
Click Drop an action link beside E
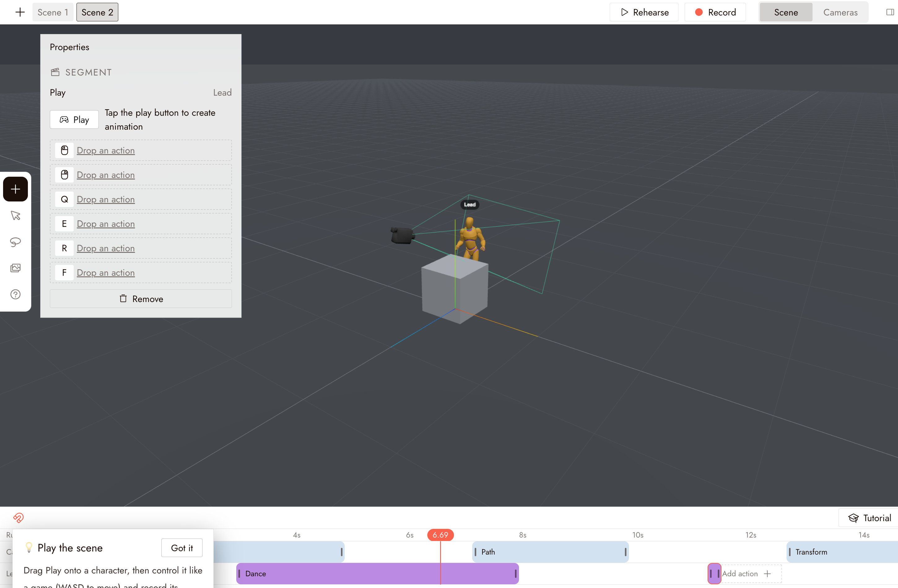tap(106, 224)
